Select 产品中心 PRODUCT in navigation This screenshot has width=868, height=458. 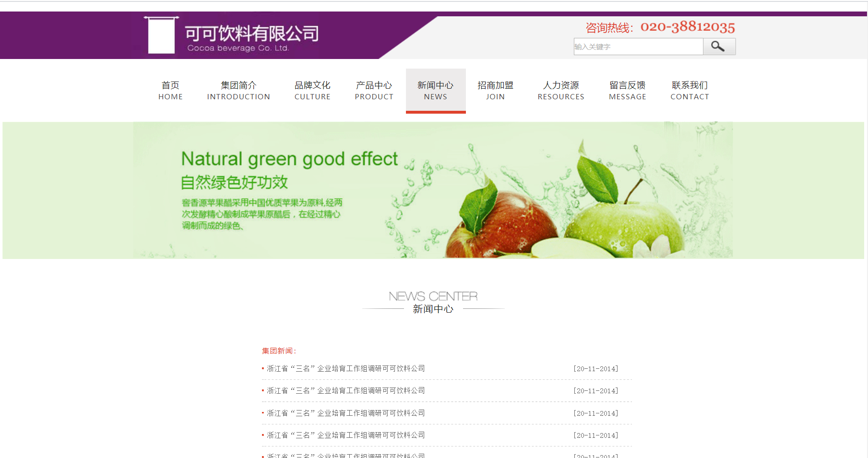[374, 91]
